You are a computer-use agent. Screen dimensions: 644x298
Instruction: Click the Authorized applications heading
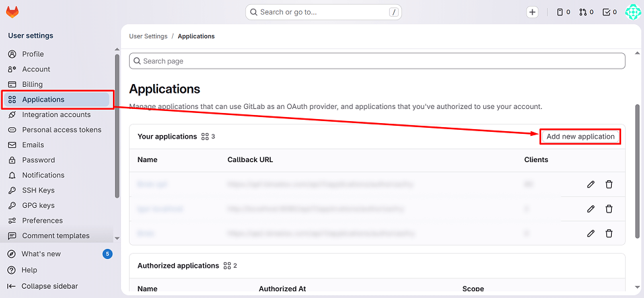pos(178,266)
